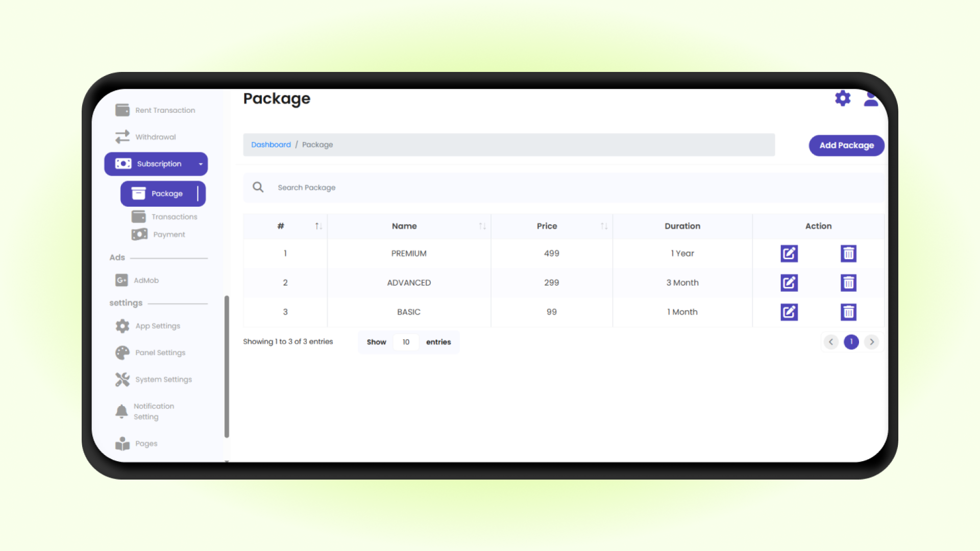Open the settings gear icon in the header
Image resolution: width=980 pixels, height=551 pixels.
[x=843, y=98]
